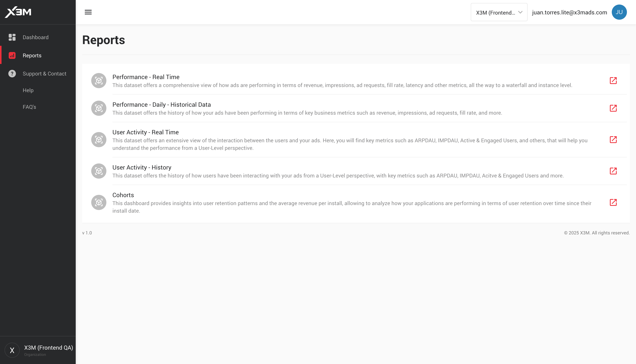This screenshot has width=636, height=364.
Task: Click the dataset icon beside User Activity - Real Time
Action: (99, 139)
